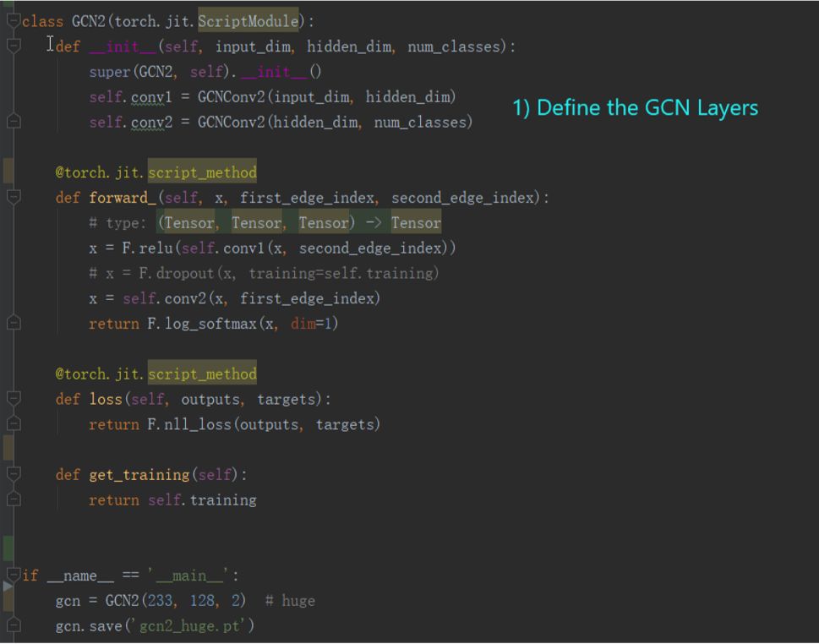Click the change marker beside first @torch.jit decorator

point(8,172)
